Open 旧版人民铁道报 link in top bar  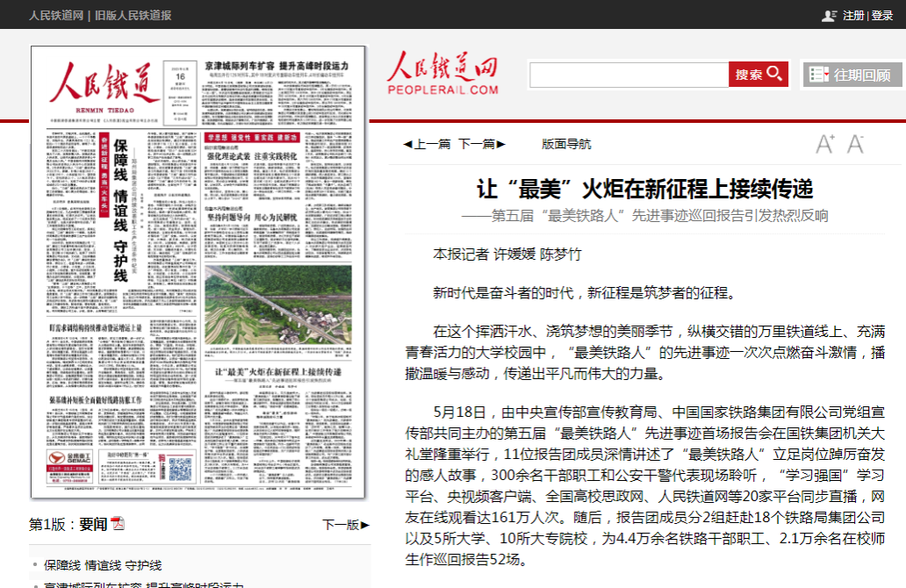tap(133, 15)
